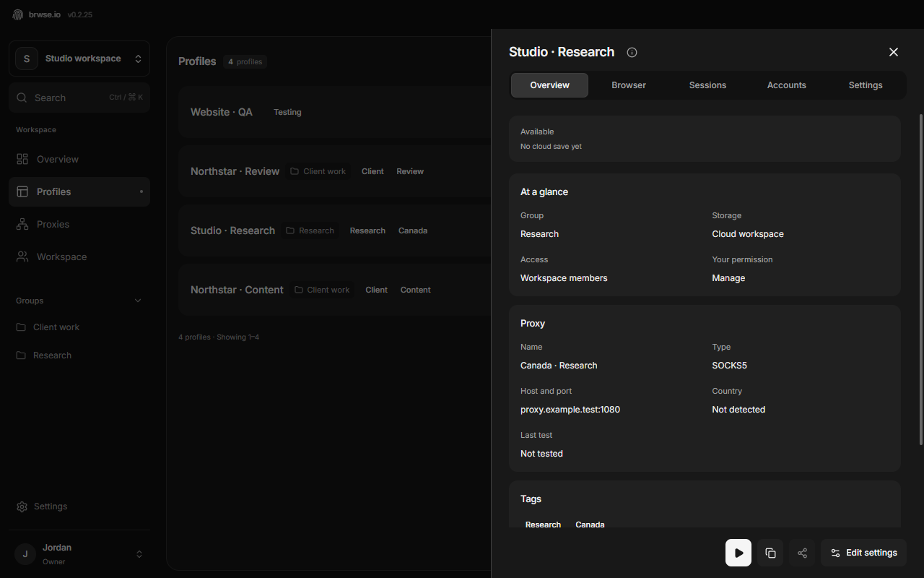Click the Edit settings button
The image size is (924, 578).
pos(863,553)
